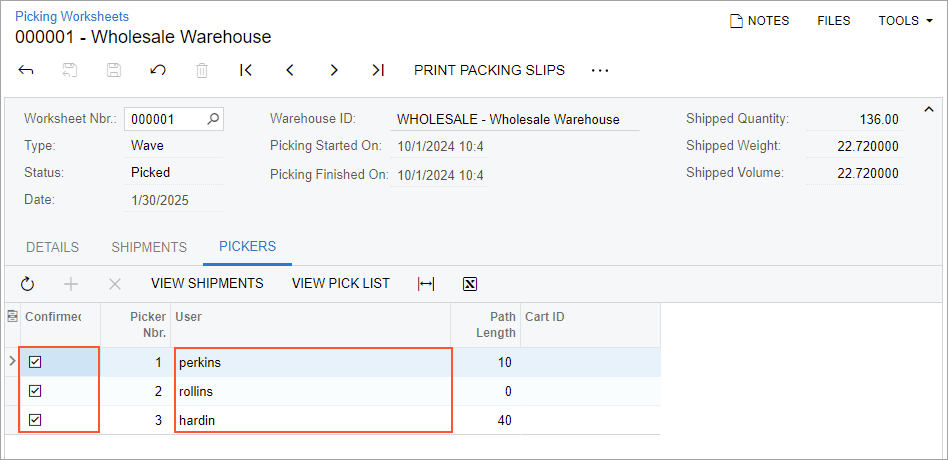Switch to the Details tab
The image size is (948, 460).
[x=52, y=247]
